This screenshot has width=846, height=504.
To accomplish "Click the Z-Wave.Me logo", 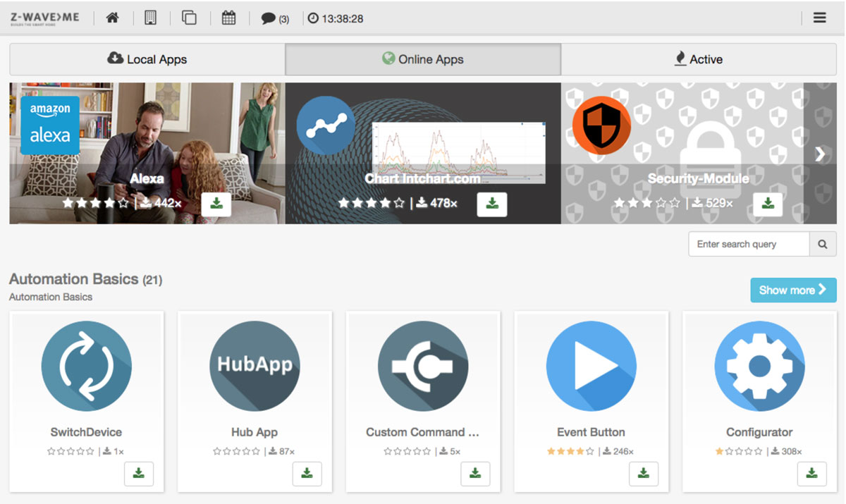I will tap(45, 18).
